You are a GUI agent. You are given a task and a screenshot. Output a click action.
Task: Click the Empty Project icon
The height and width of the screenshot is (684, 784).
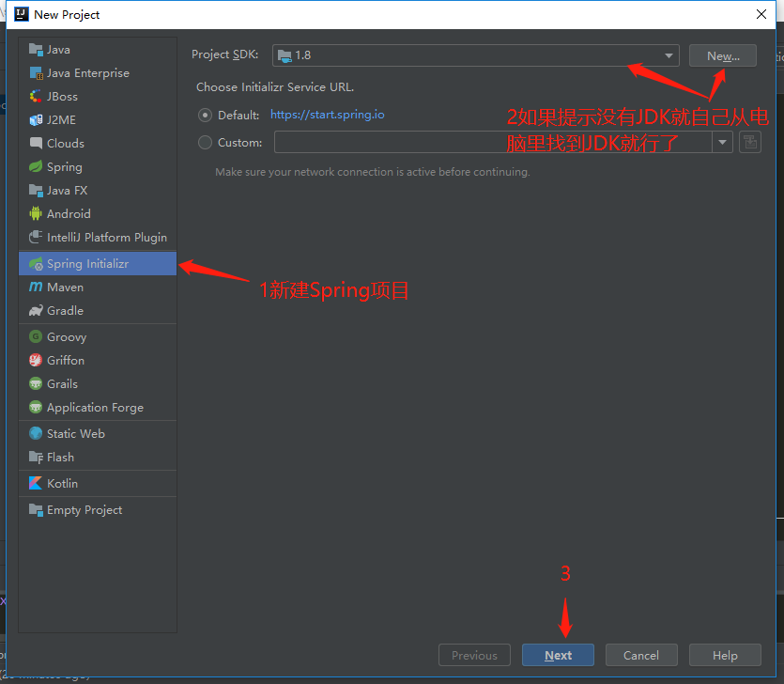pyautogui.click(x=36, y=510)
